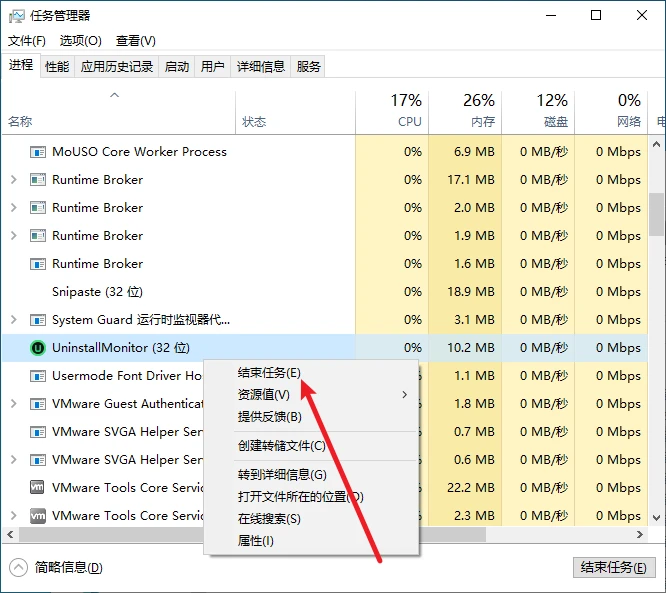Click the 1.6 MB Runtime Broker icon
This screenshot has width=666, height=593.
click(x=38, y=264)
